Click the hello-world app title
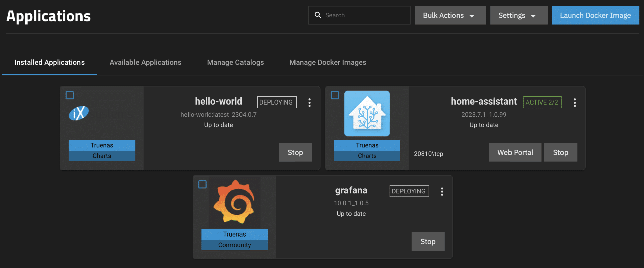Viewport: 644px width, 268px height. pyautogui.click(x=218, y=101)
